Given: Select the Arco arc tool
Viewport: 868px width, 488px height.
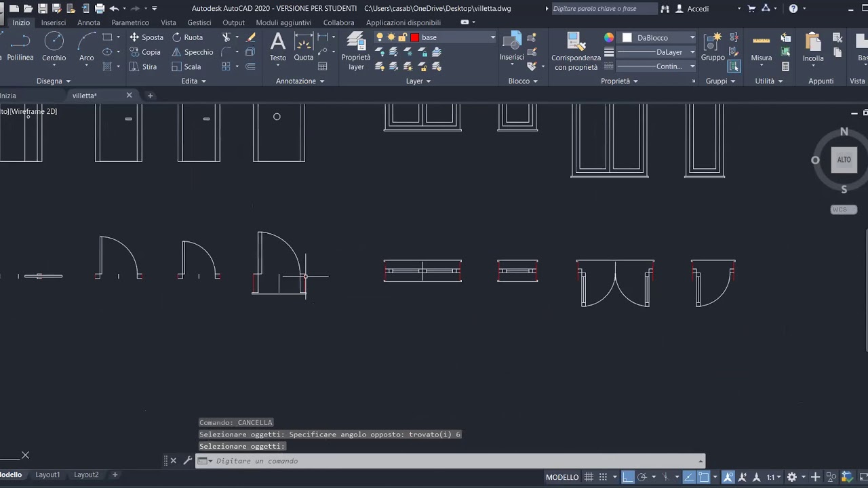Looking at the screenshot, I should pos(87,47).
